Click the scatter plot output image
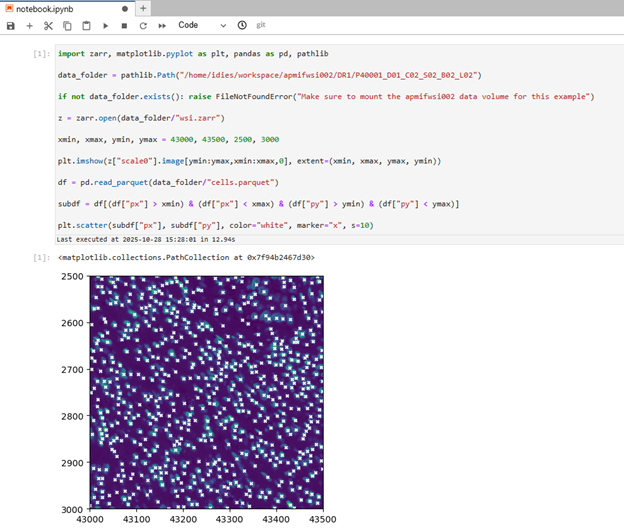Image resolution: width=624 pixels, height=530 pixels. coord(206,392)
